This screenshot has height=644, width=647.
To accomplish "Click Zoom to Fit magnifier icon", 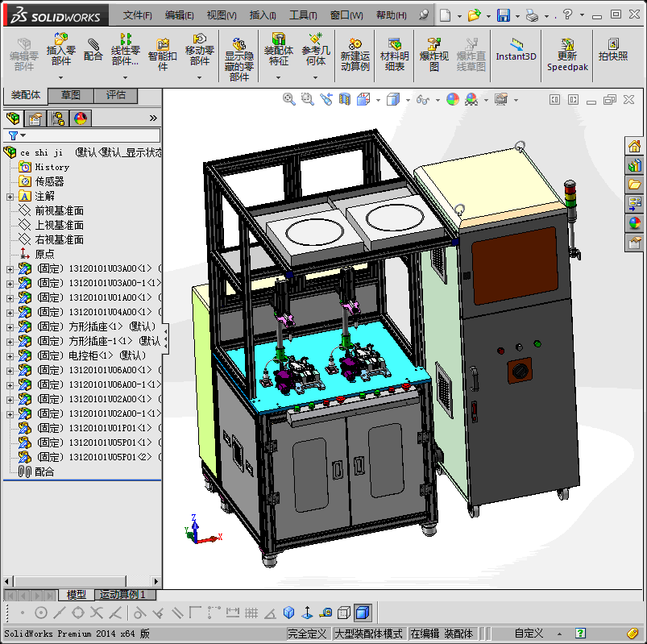I will pos(288,99).
